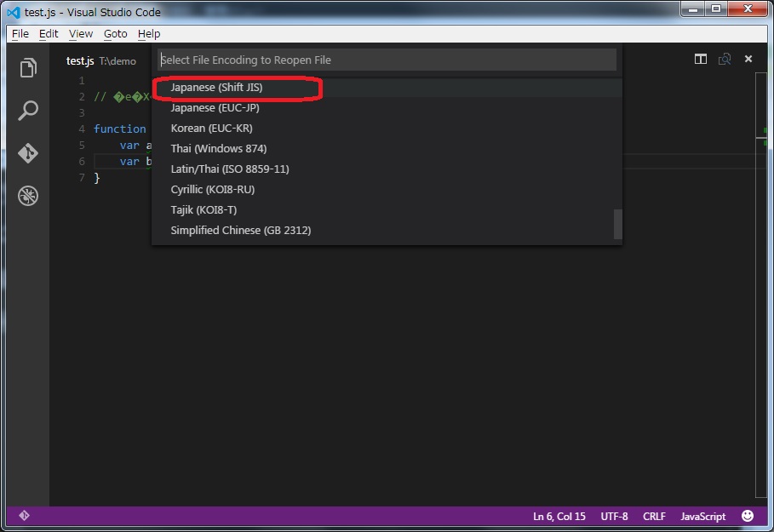Open the Extensions view

tap(27, 195)
